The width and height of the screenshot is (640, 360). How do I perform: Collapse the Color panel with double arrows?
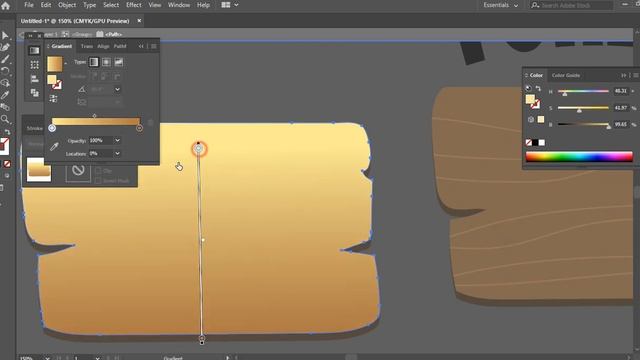pyautogui.click(x=623, y=75)
